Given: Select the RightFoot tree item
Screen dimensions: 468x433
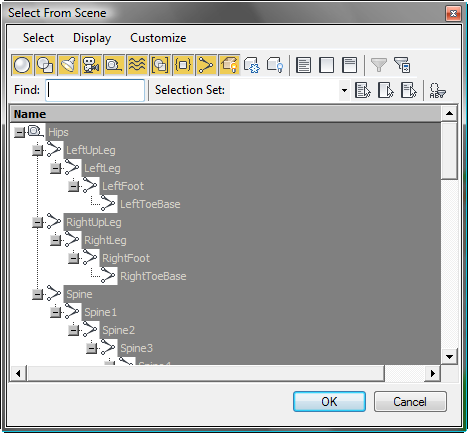Looking at the screenshot, I should click(126, 258).
